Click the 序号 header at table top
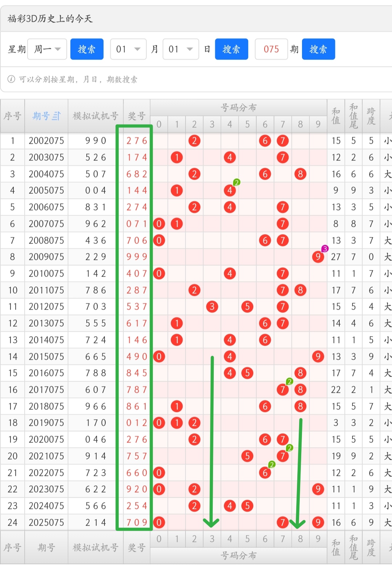The image size is (392, 570). point(13,116)
